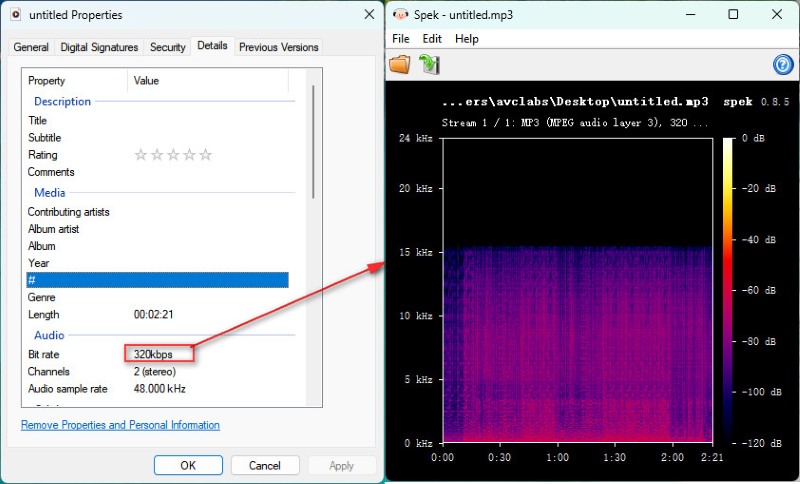Click the Description section heading
This screenshot has height=484, width=800.
pos(62,101)
